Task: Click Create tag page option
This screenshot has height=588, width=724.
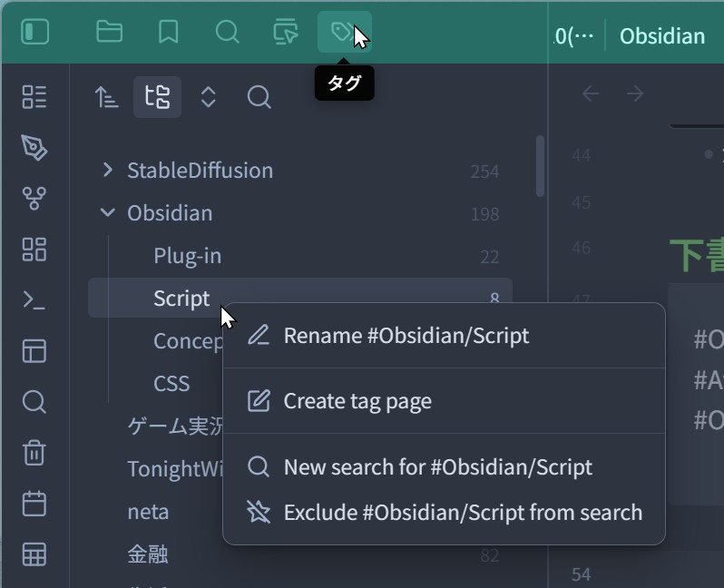Action: [357, 401]
